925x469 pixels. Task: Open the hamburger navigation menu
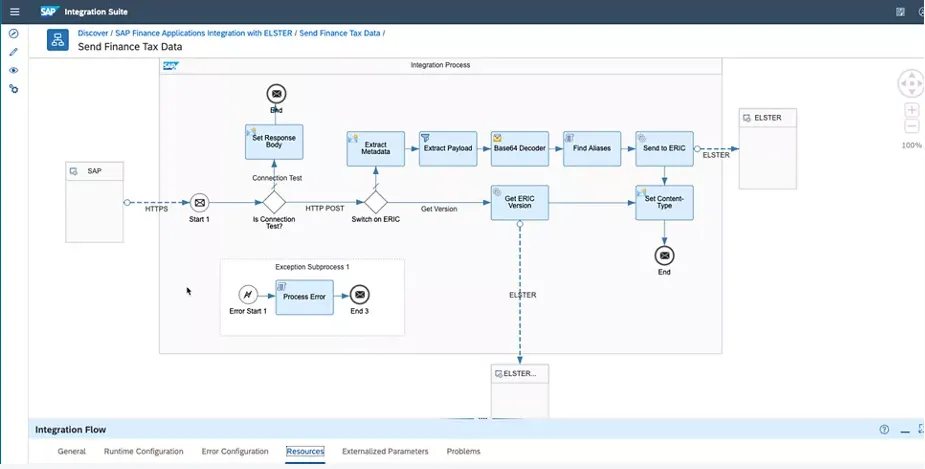click(14, 11)
